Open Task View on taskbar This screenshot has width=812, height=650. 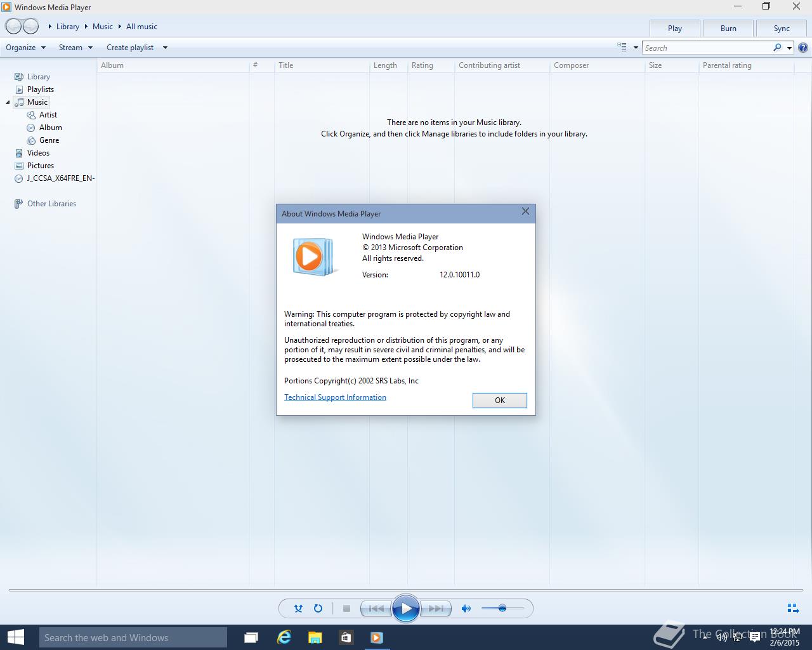click(251, 637)
